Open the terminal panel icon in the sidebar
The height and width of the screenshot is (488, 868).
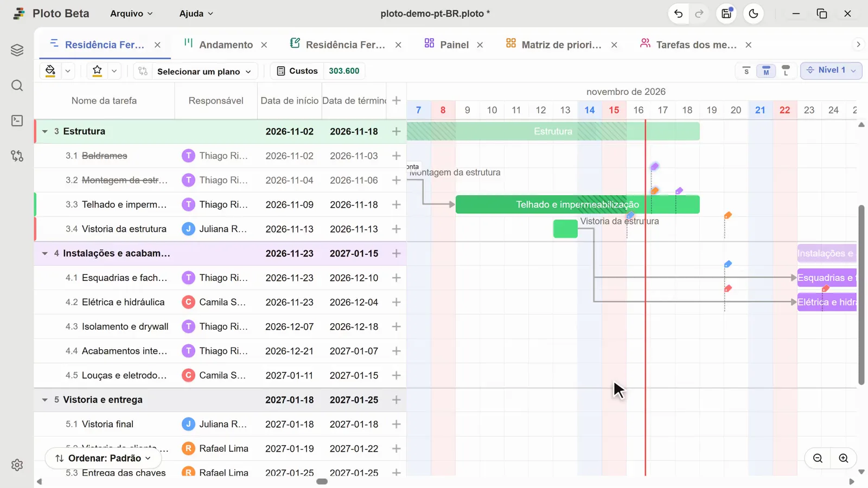(17, 120)
